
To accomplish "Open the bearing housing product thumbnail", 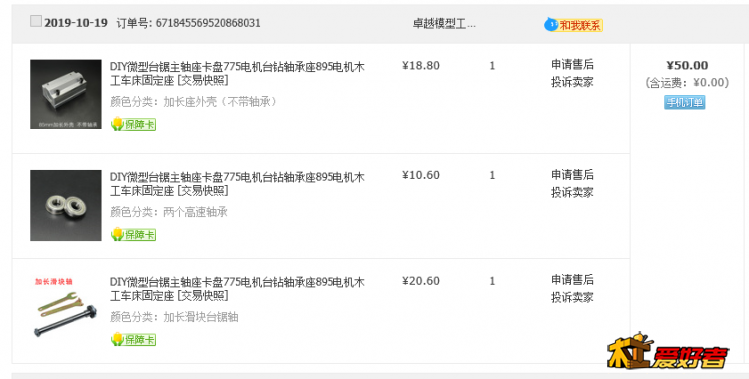I will (x=66, y=94).
